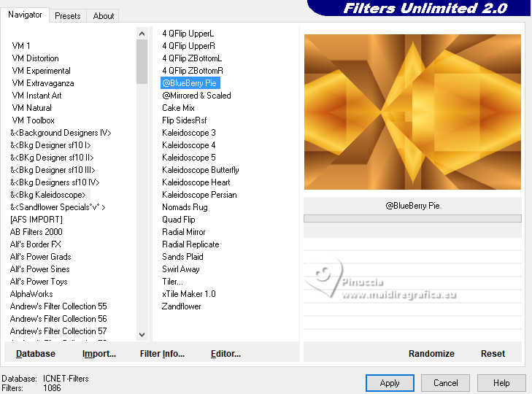Choose 4 QFlip UpperR filter
This screenshot has height=394, width=532.
tap(188, 46)
